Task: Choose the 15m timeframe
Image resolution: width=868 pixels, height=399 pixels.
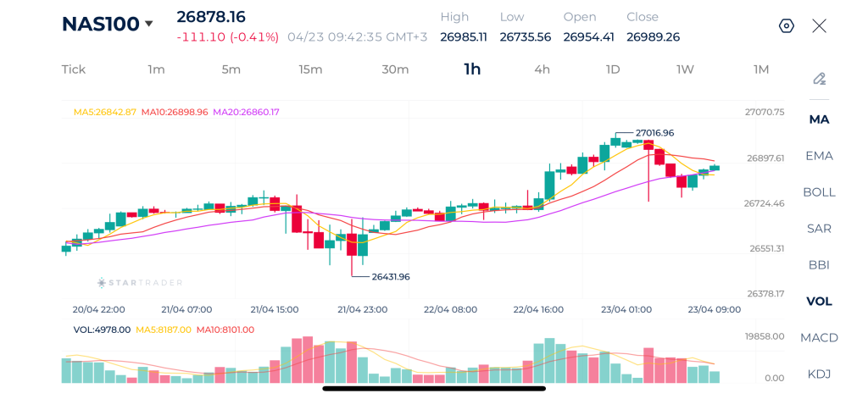Action: point(310,69)
